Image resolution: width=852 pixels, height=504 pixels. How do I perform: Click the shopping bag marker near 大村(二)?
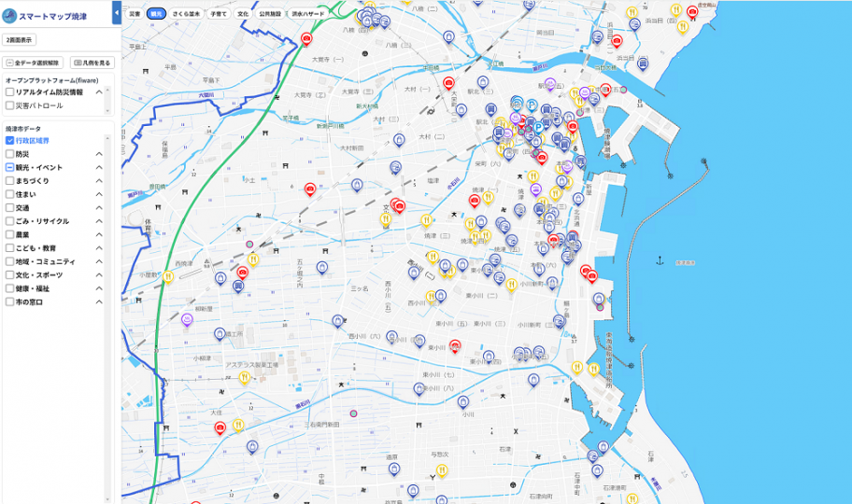pos(399,140)
